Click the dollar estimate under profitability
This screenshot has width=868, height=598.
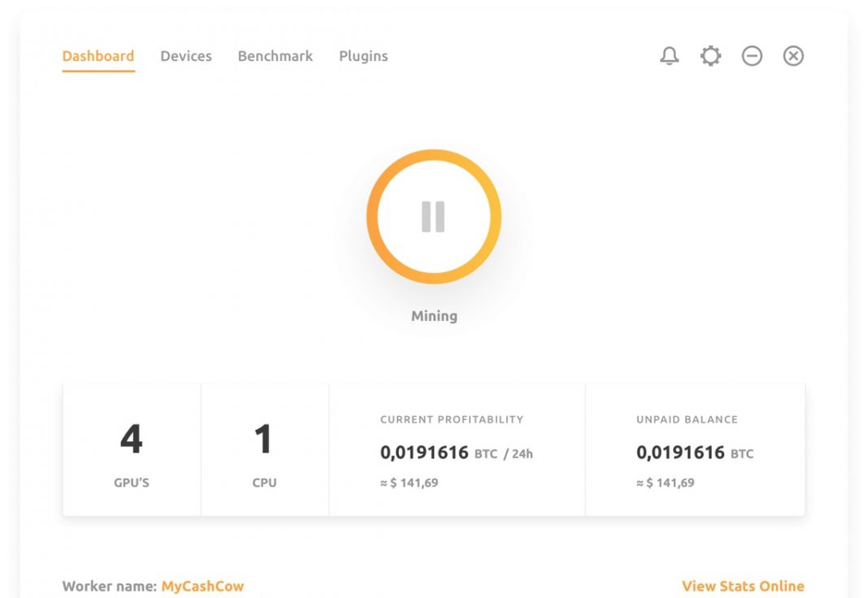(410, 482)
